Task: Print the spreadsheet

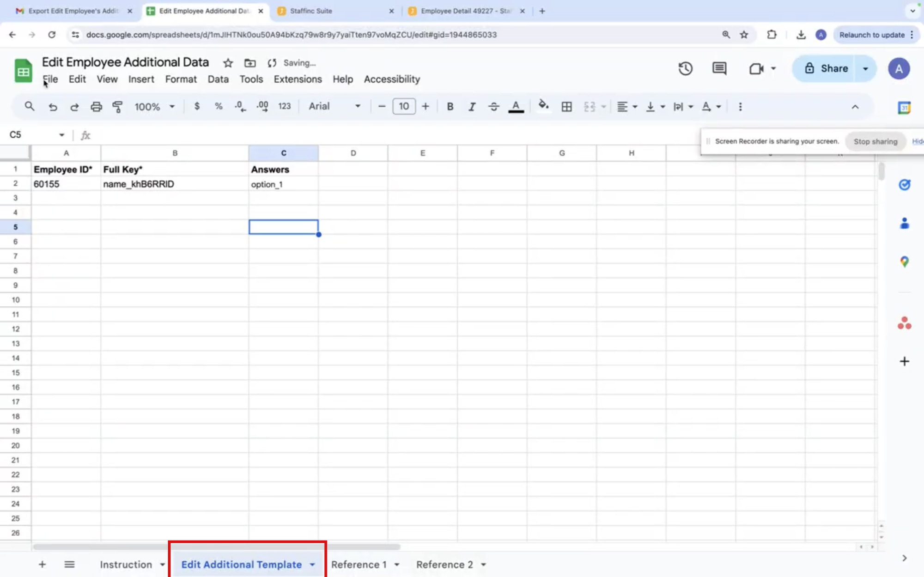Action: click(x=96, y=107)
